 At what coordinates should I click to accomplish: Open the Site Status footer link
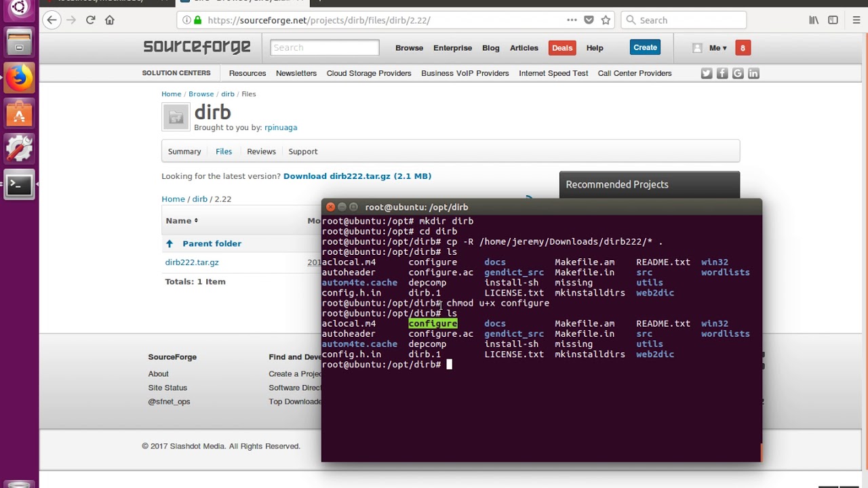tap(167, 388)
